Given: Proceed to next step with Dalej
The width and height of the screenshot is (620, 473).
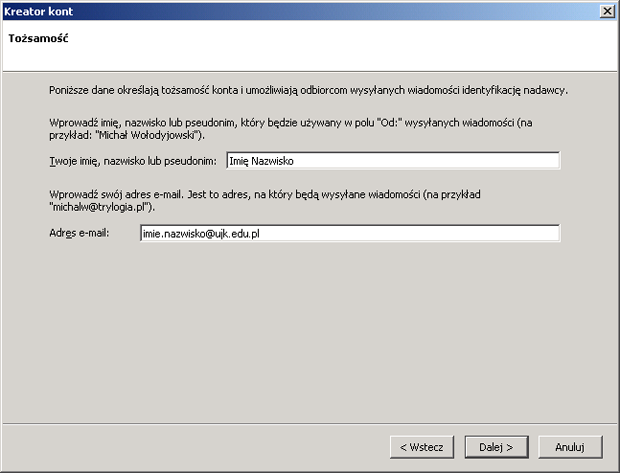Looking at the screenshot, I should [x=496, y=446].
